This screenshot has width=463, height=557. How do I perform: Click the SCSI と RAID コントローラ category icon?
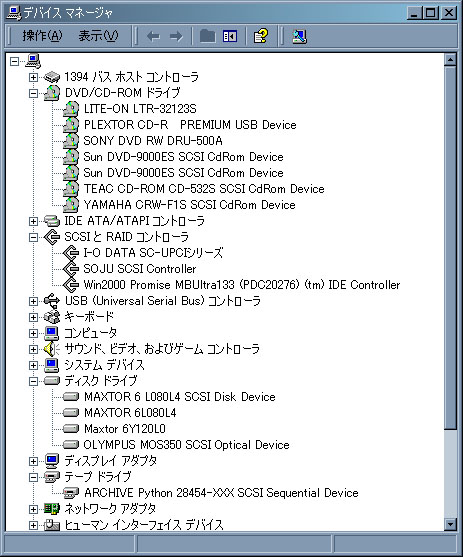click(52, 237)
